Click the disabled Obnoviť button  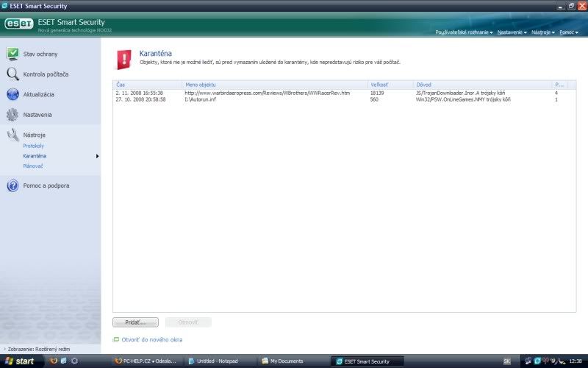pos(188,322)
